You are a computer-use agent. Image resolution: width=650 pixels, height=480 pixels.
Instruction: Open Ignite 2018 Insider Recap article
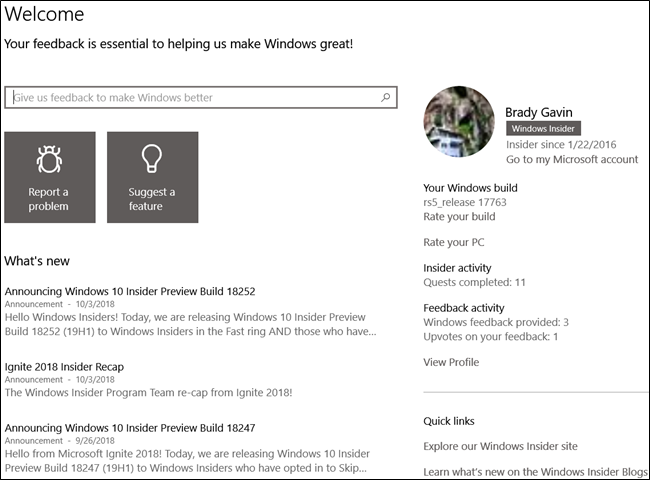tap(64, 367)
